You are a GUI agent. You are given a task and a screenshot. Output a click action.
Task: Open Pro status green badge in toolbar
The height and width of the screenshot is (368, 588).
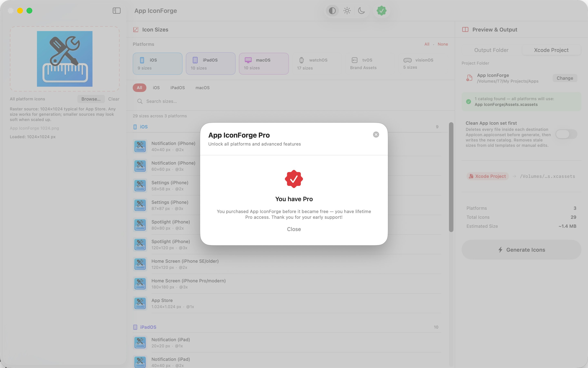tap(381, 11)
